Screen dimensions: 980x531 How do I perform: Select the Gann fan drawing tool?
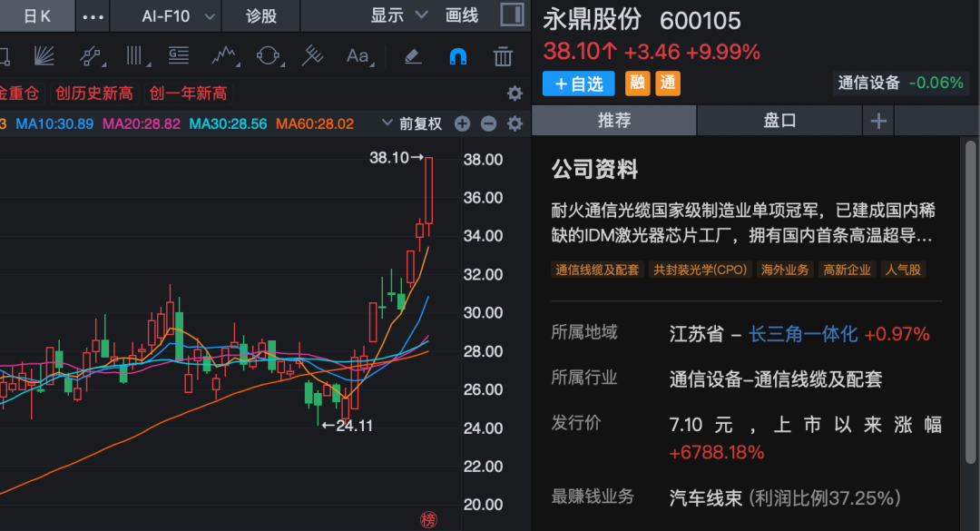44,56
